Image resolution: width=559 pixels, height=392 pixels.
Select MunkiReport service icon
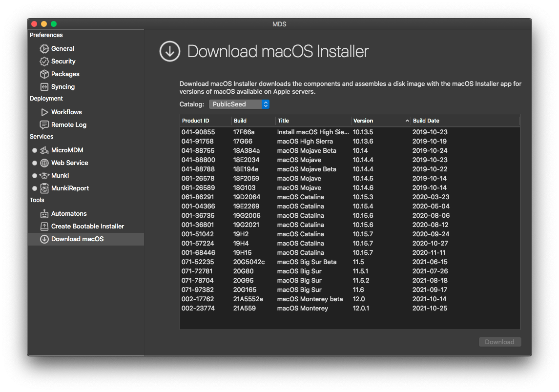click(x=44, y=188)
